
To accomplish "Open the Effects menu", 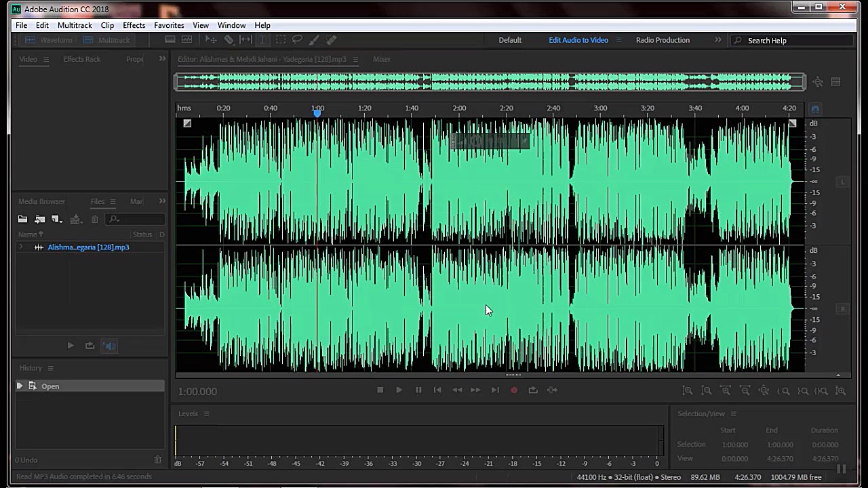I will coord(134,25).
